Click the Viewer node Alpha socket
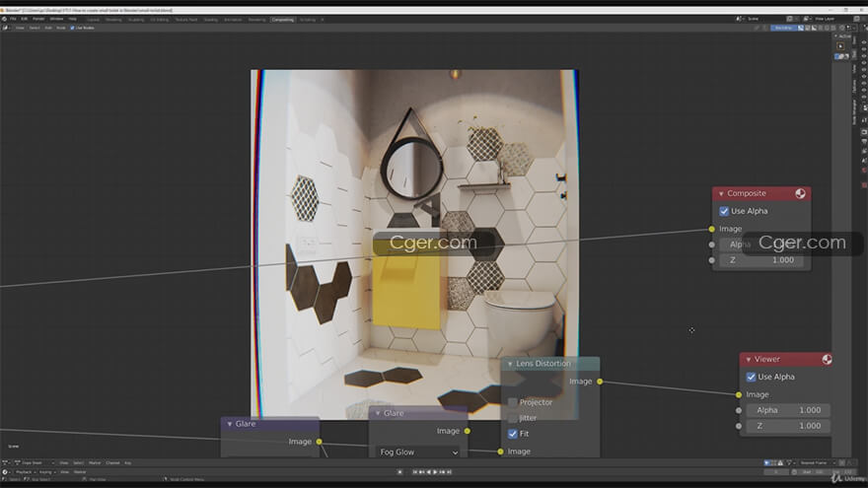 click(739, 410)
